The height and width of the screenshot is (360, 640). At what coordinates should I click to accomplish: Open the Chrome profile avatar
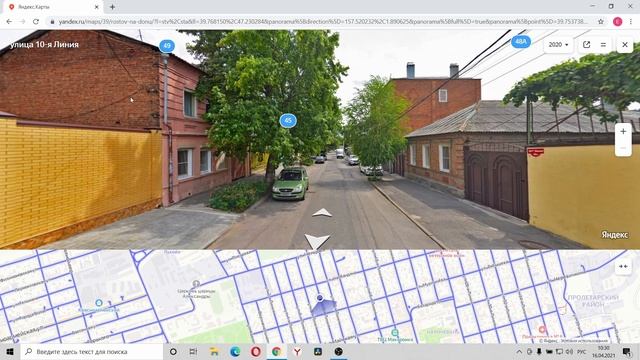[x=617, y=22]
